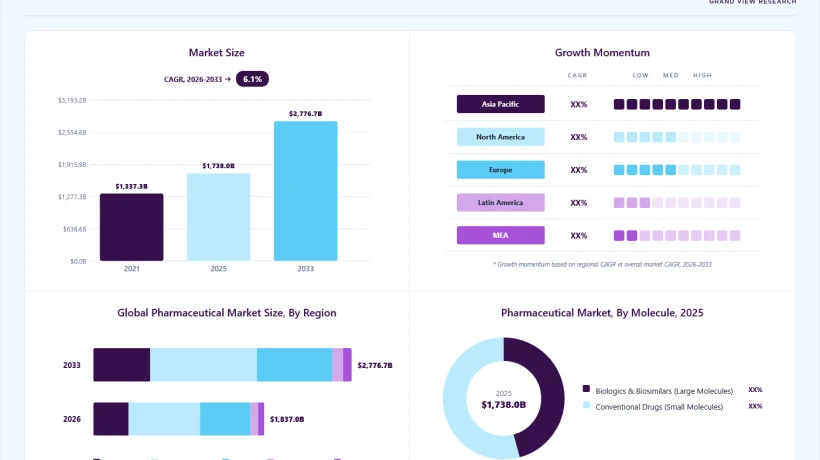Click the dark purple segment of 2033 bar
820x460 pixels.
pos(122,365)
